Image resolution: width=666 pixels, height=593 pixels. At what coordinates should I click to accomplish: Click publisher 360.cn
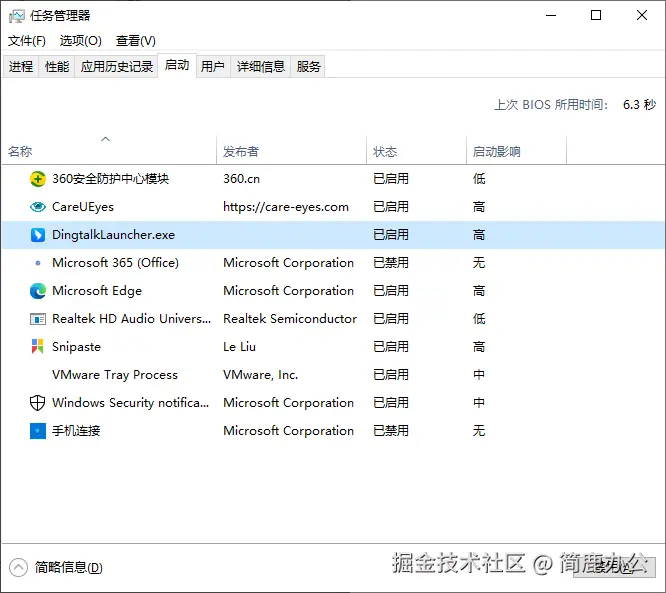pos(241,179)
